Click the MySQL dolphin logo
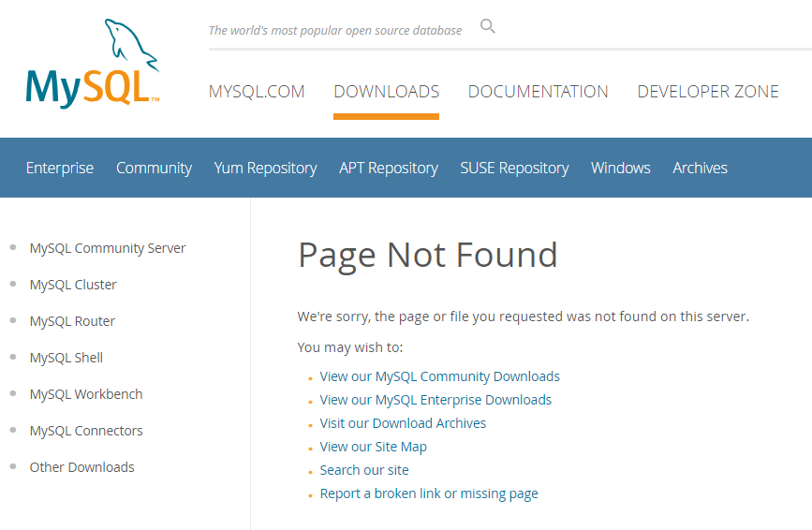Screen dimensions: 812x530 click(x=93, y=64)
